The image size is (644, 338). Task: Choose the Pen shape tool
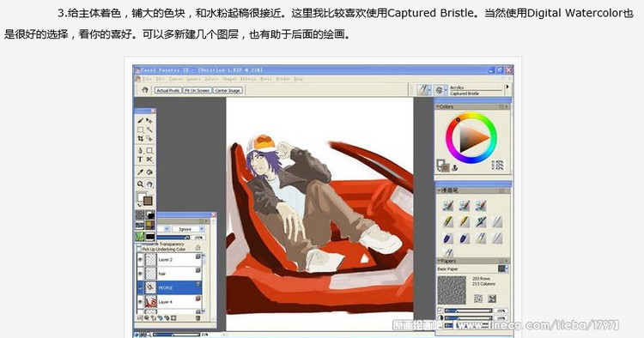[x=141, y=150]
